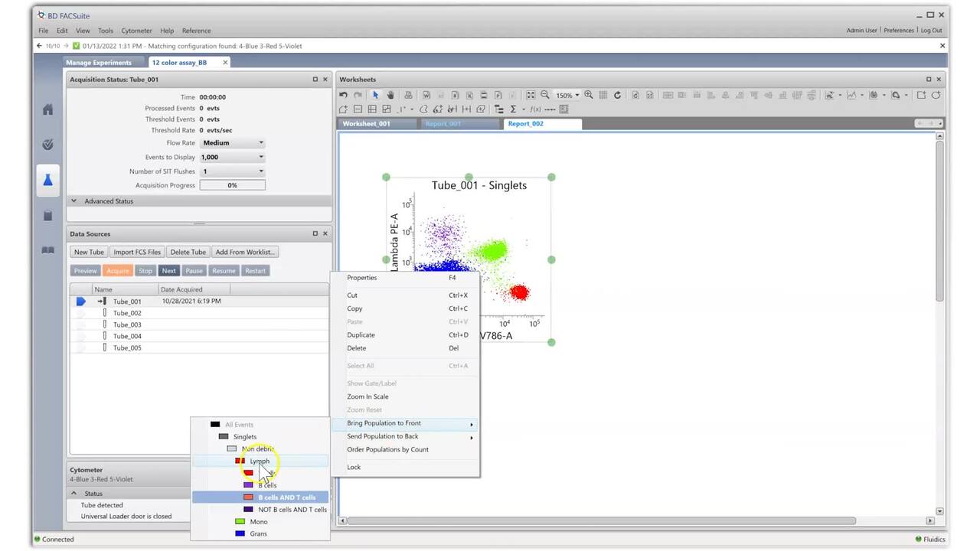This screenshot has width=980, height=551.
Task: Click the zoom out magnifier icon
Action: point(544,95)
